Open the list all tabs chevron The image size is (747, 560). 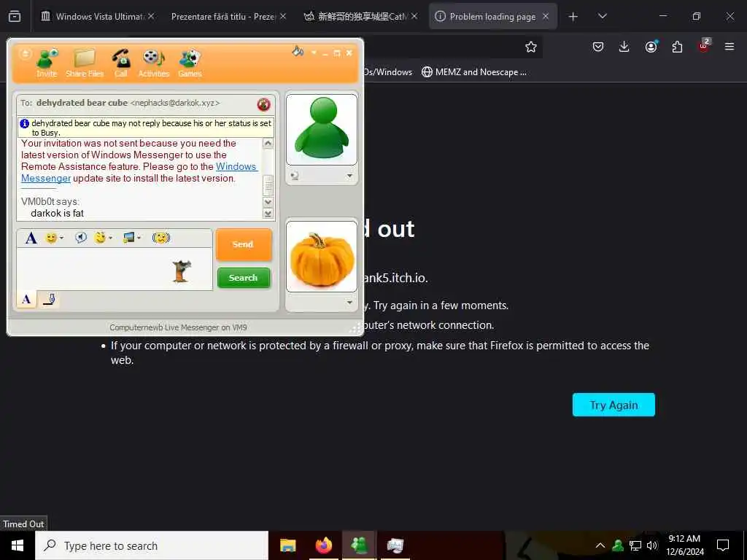(602, 16)
